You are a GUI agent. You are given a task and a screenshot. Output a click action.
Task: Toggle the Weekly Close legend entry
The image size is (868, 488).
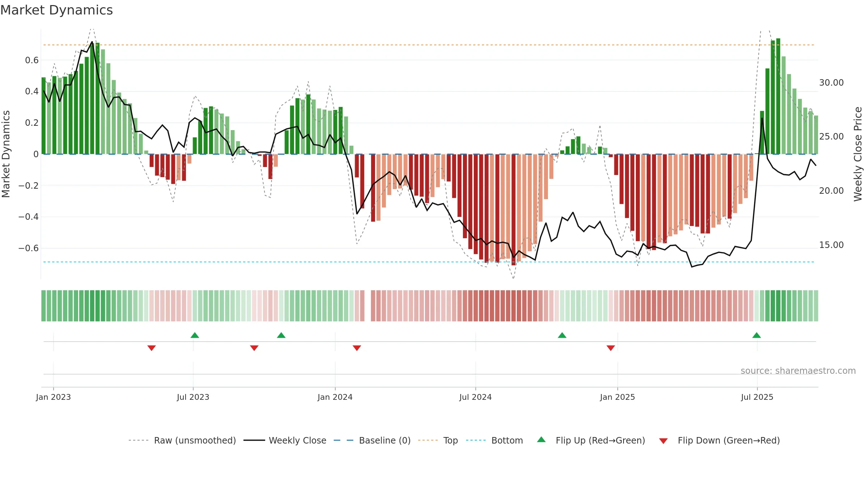click(285, 440)
